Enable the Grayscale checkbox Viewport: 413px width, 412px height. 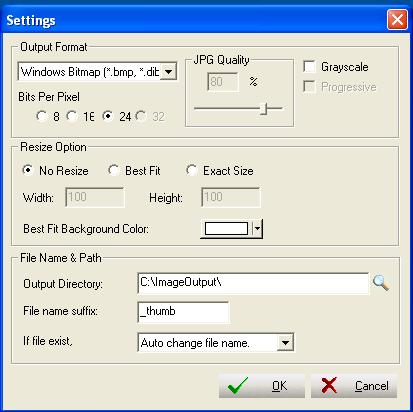(309, 66)
